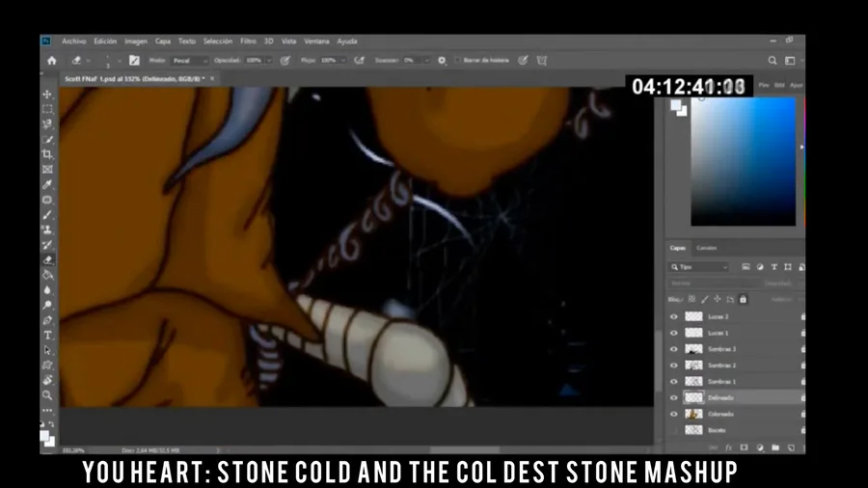This screenshot has height=488, width=868.
Task: Open the Imagen menu
Action: (136, 41)
